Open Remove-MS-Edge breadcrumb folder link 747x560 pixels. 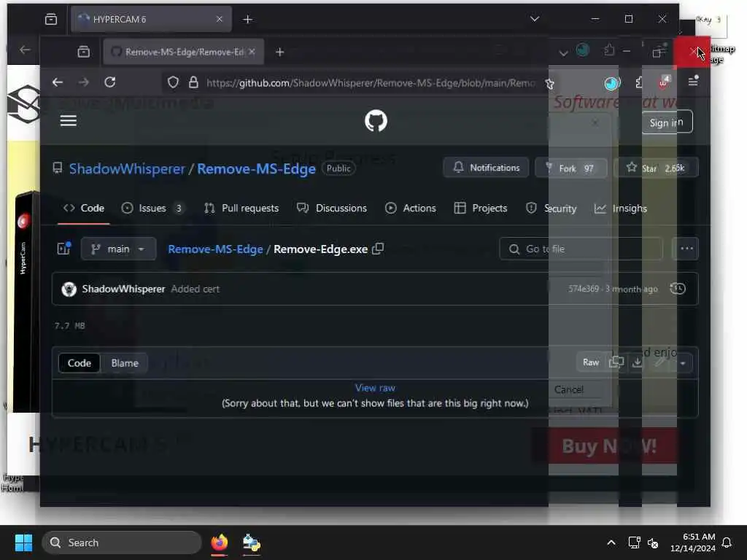click(215, 249)
